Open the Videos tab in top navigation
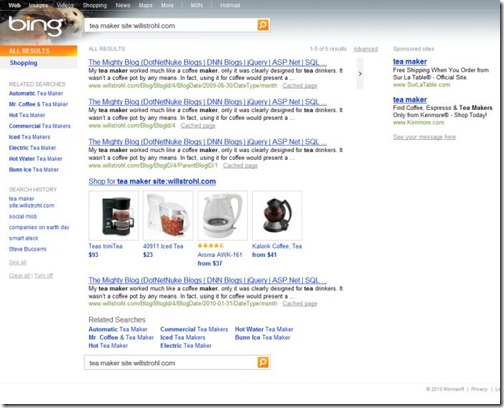The image size is (504, 408). (x=65, y=5)
